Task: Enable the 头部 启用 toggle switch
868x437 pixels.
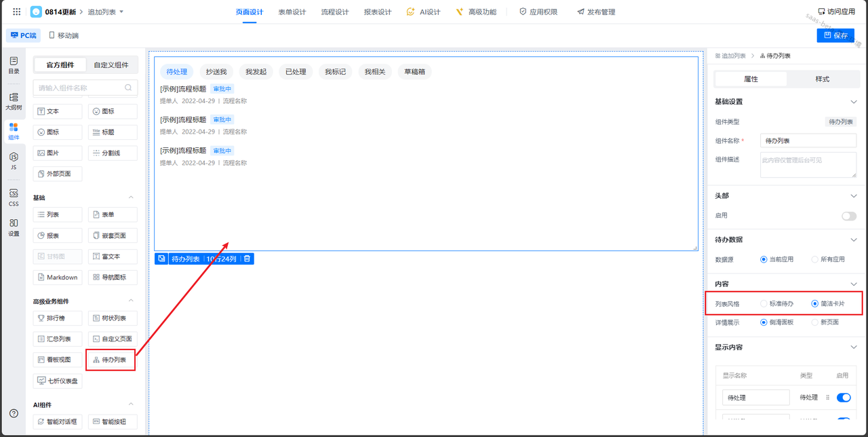Action: point(848,216)
